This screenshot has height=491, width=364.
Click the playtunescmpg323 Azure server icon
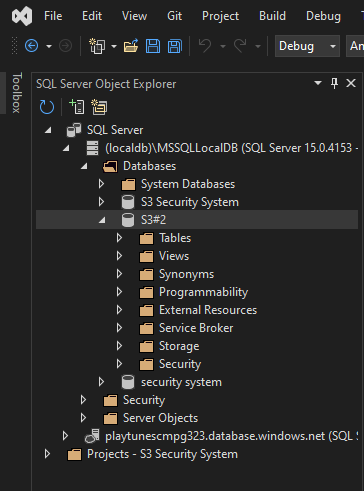pyautogui.click(x=92, y=436)
